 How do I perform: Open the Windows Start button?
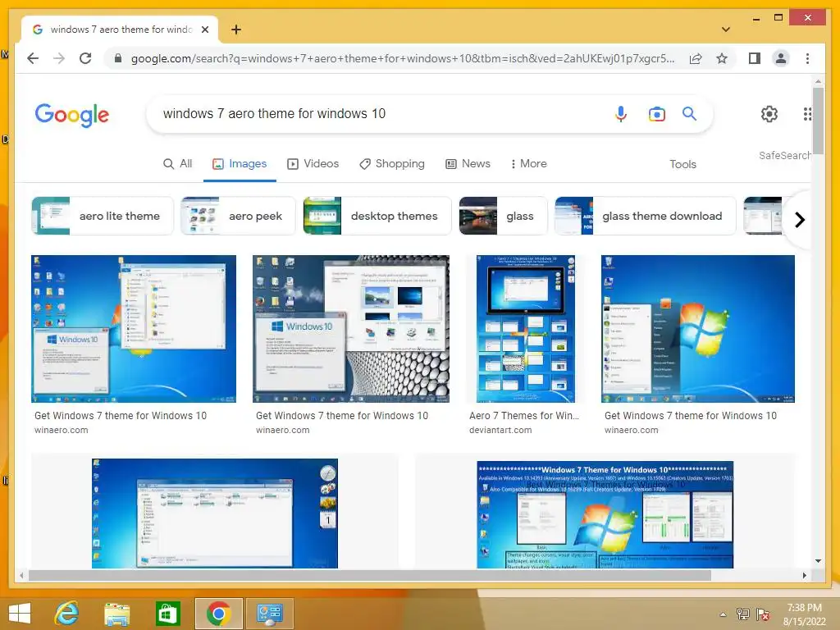(x=20, y=614)
